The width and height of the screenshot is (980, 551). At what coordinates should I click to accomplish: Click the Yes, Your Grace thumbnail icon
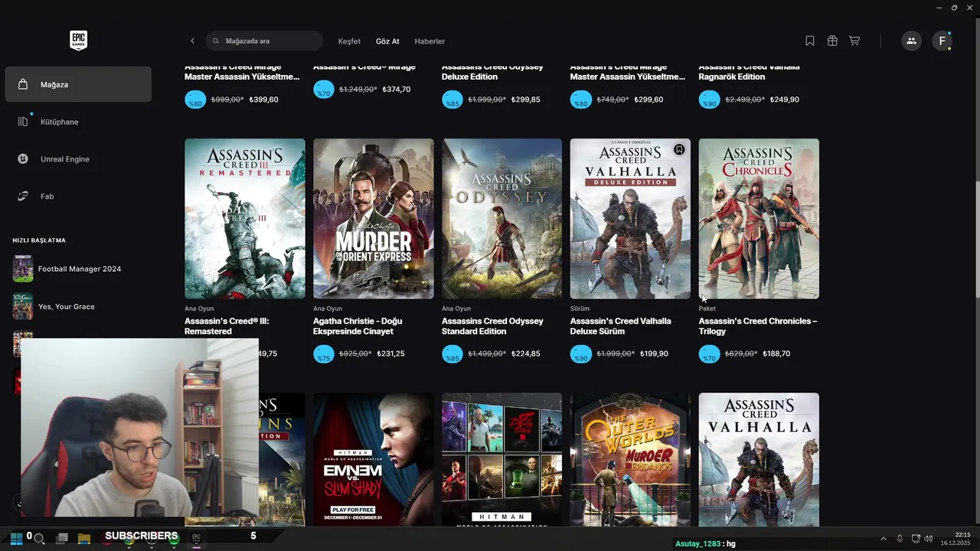(23, 306)
